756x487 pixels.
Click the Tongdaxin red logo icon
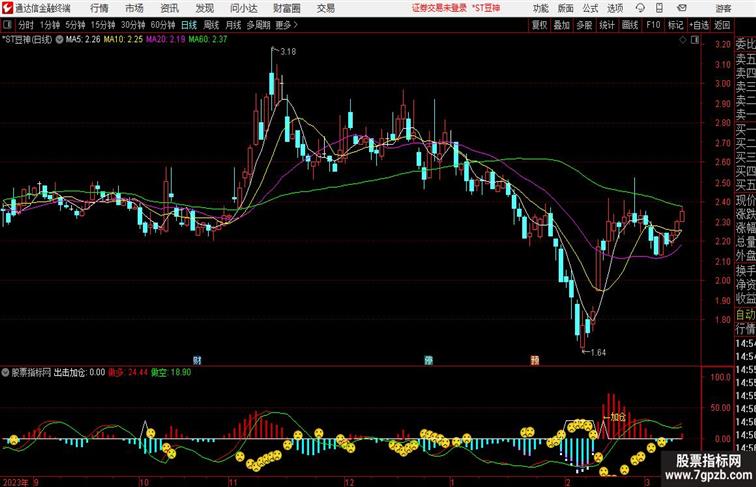click(7, 8)
